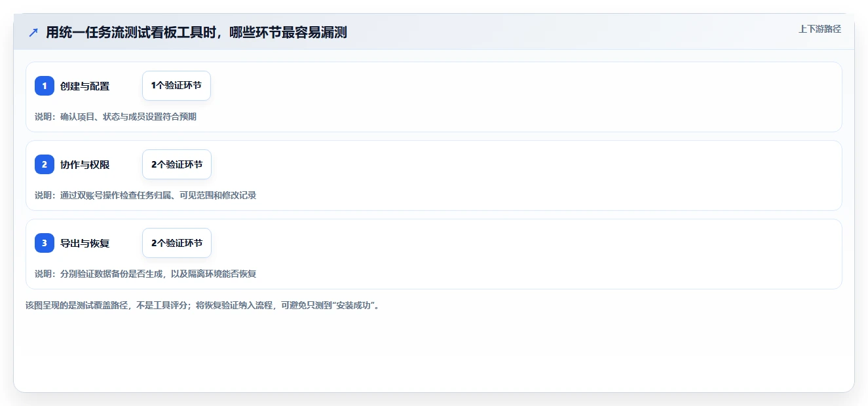Screen dimensions: 868x406
Task: Click the description about 双账号操作检查任务归属
Action: pyautogui.click(x=145, y=195)
